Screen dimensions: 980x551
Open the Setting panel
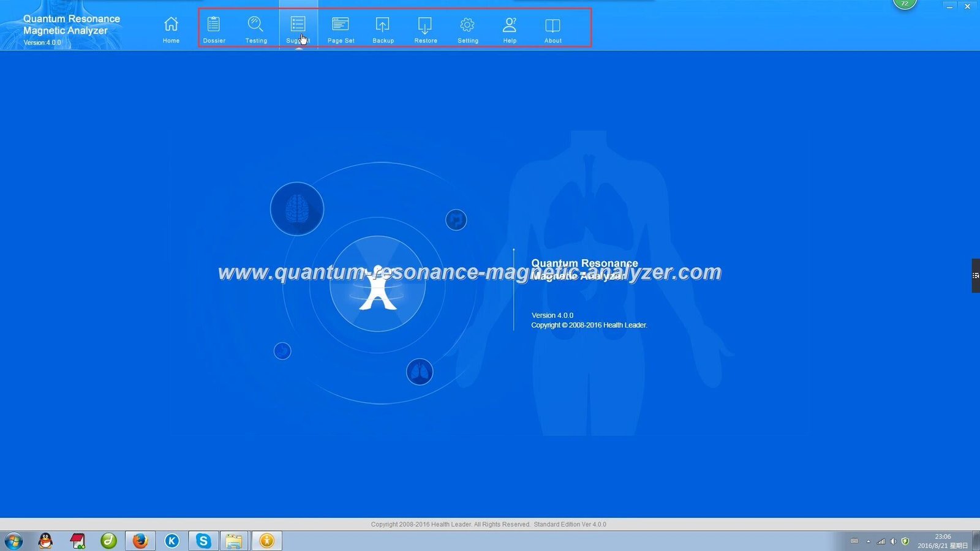tap(467, 28)
